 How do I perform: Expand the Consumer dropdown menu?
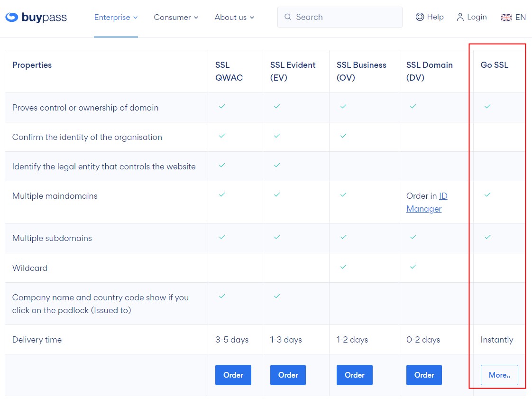[x=176, y=18]
